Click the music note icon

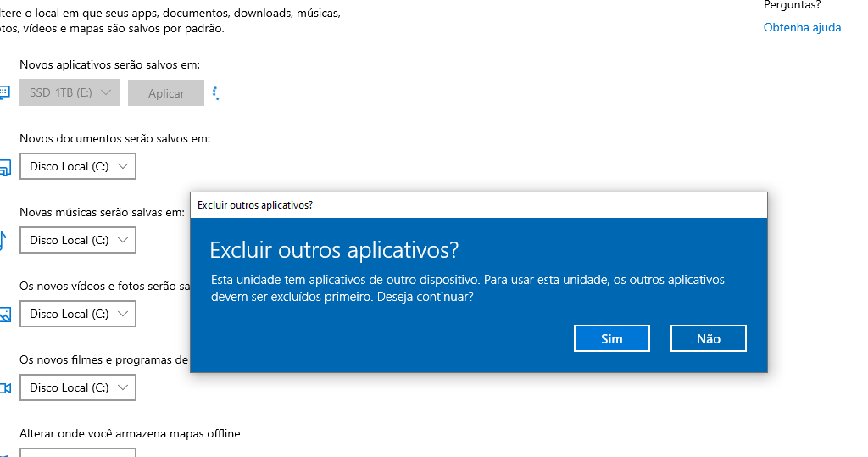(3, 240)
